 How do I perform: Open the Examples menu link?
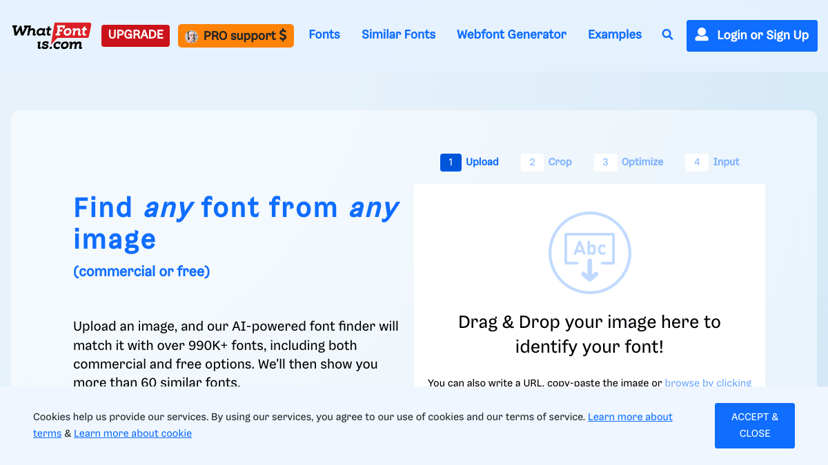coord(615,35)
